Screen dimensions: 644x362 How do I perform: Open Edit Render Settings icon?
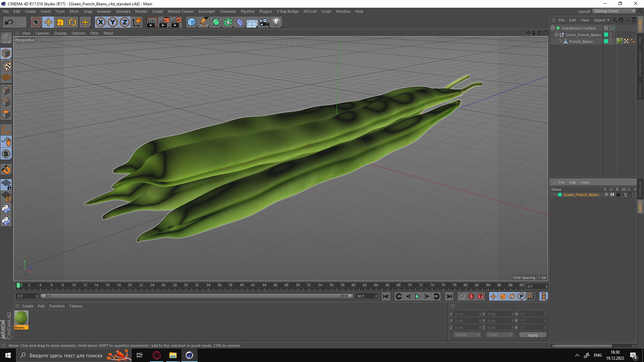point(176,22)
